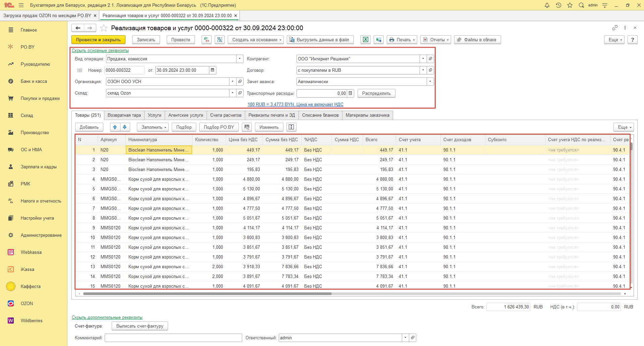Switch to Возвратная тара tab
The height and width of the screenshot is (346, 644).
tap(124, 115)
